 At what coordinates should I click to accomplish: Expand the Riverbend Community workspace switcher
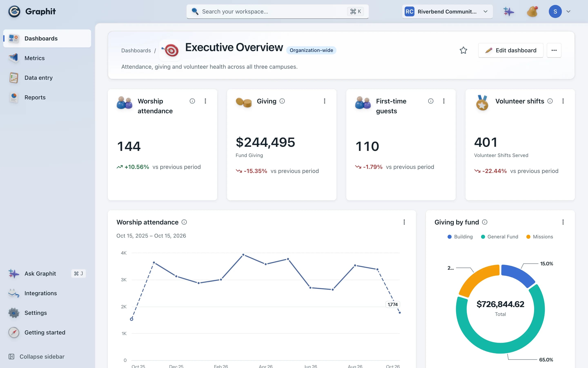[x=447, y=11]
